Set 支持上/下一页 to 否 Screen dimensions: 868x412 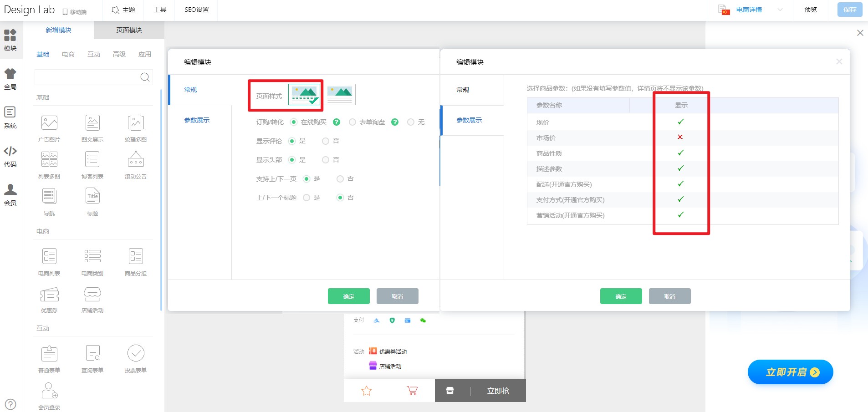340,179
